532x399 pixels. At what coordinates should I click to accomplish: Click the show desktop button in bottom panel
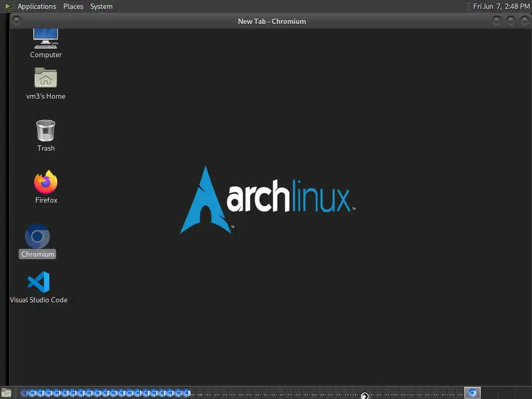click(6, 393)
